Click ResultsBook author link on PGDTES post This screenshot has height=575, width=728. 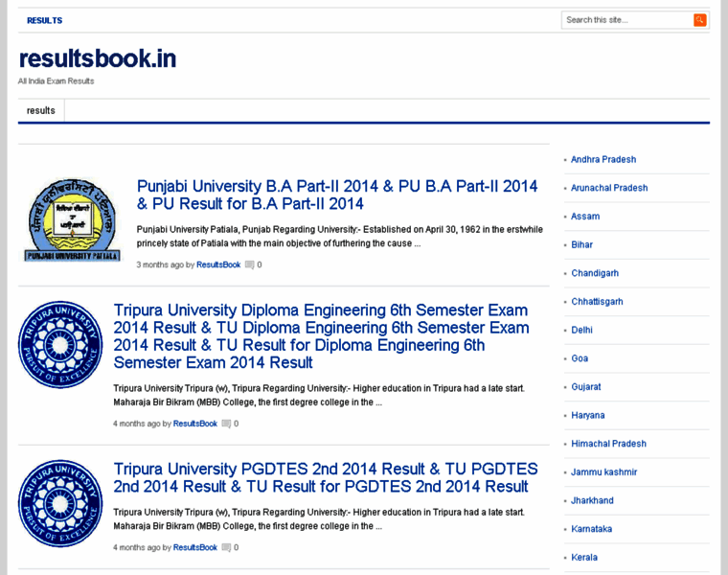click(x=195, y=547)
